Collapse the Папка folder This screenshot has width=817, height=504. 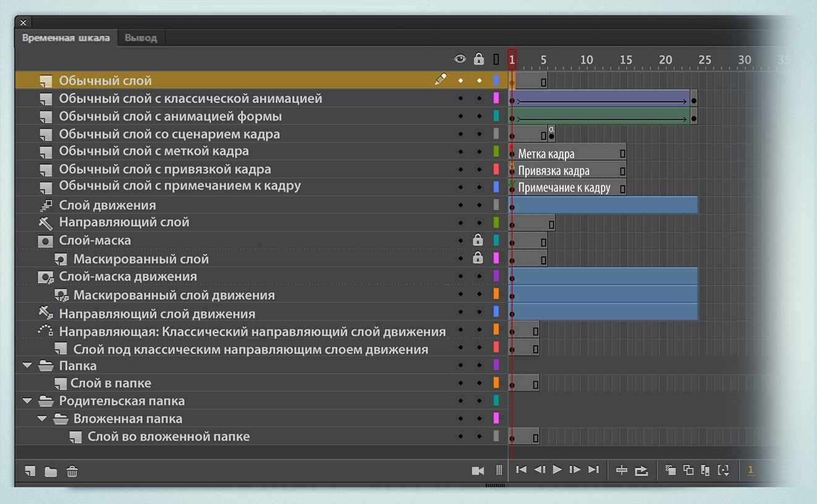(27, 366)
